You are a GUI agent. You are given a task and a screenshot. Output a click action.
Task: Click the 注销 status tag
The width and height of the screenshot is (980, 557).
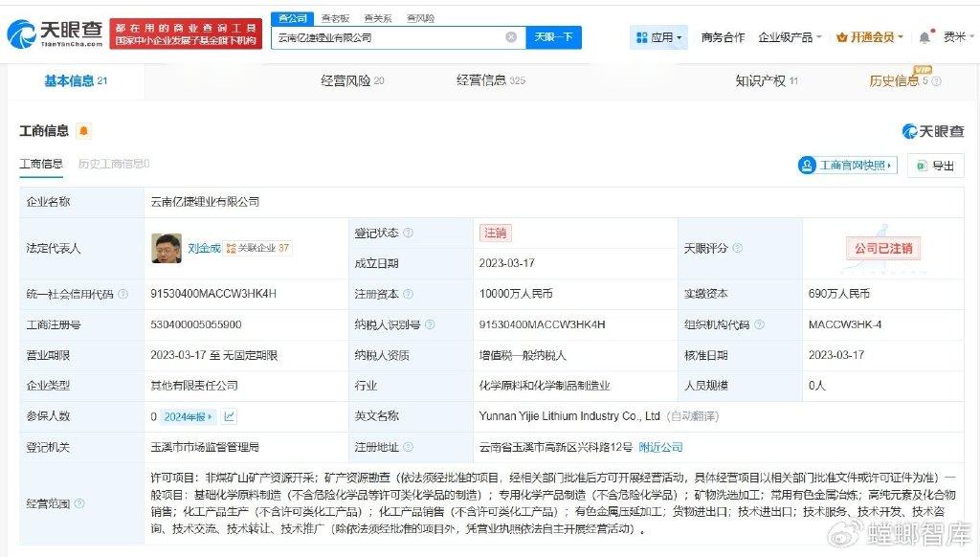tap(496, 233)
